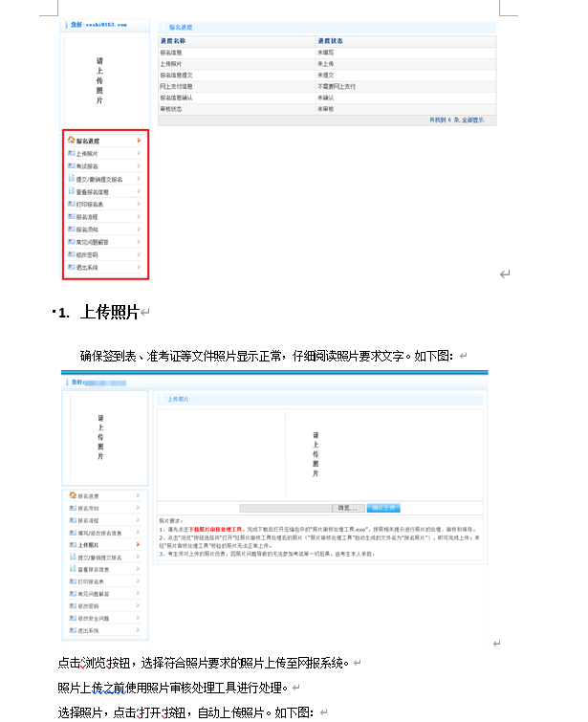Click red arrow beside 上传照片 in lower menu
Screen dimensions: 588x722
(x=139, y=545)
